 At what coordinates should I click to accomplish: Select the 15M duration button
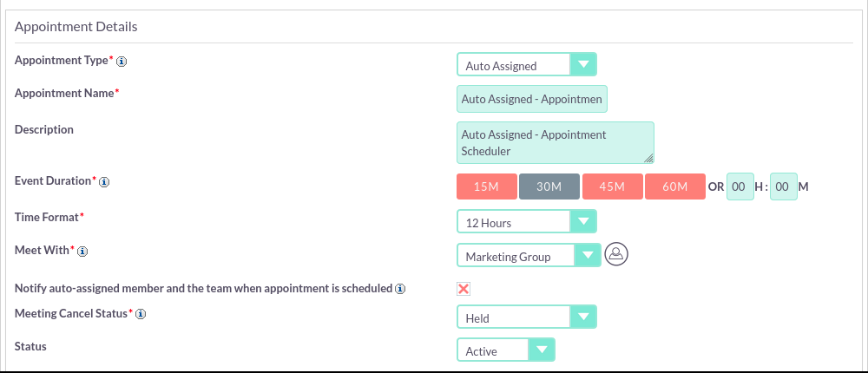(487, 186)
